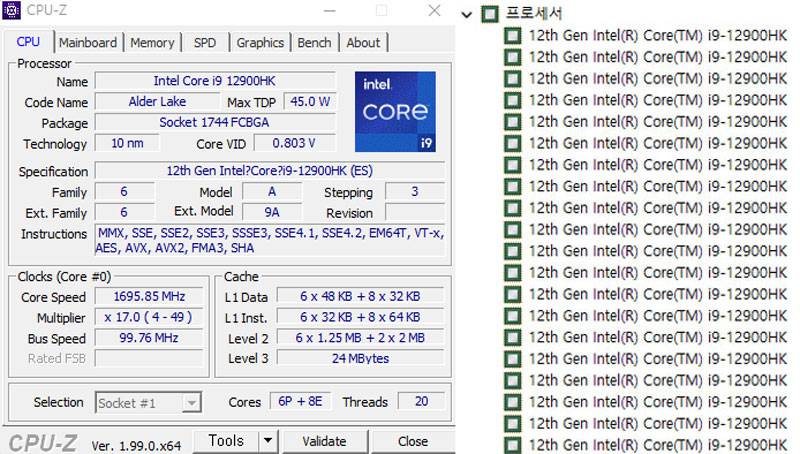Click the Family value 6
The image size is (800, 454).
(x=124, y=192)
